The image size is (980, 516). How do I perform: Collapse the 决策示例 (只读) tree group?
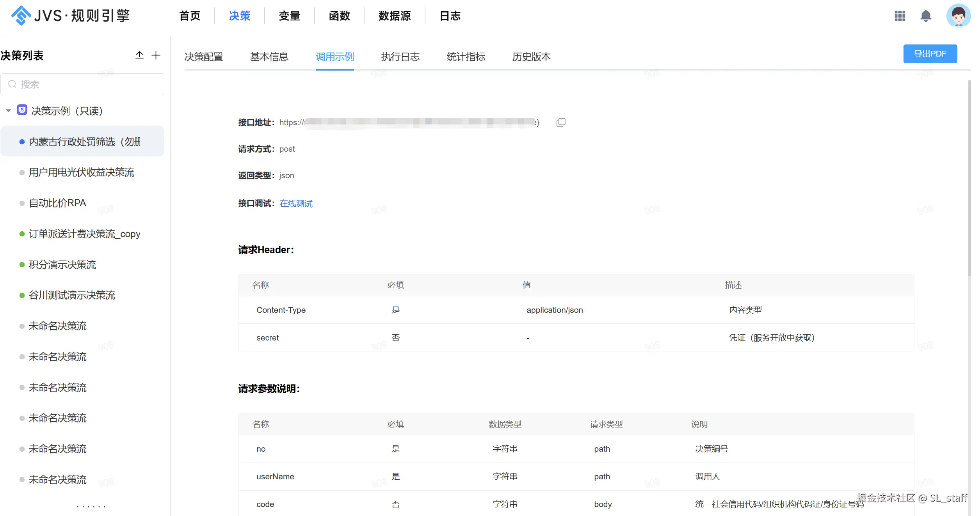8,111
